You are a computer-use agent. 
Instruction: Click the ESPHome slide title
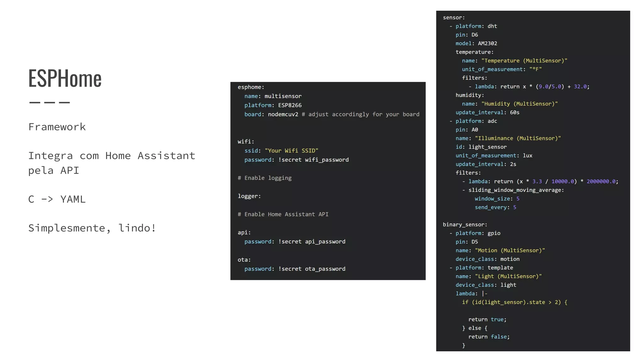pyautogui.click(x=65, y=78)
